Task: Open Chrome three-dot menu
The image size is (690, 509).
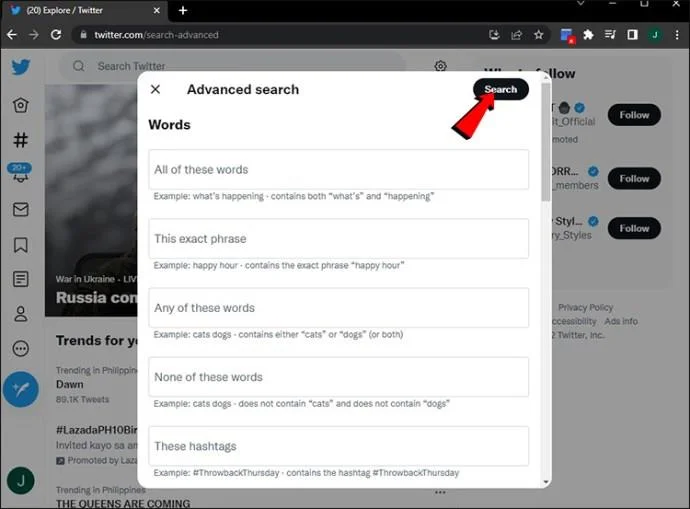Action: click(x=677, y=35)
